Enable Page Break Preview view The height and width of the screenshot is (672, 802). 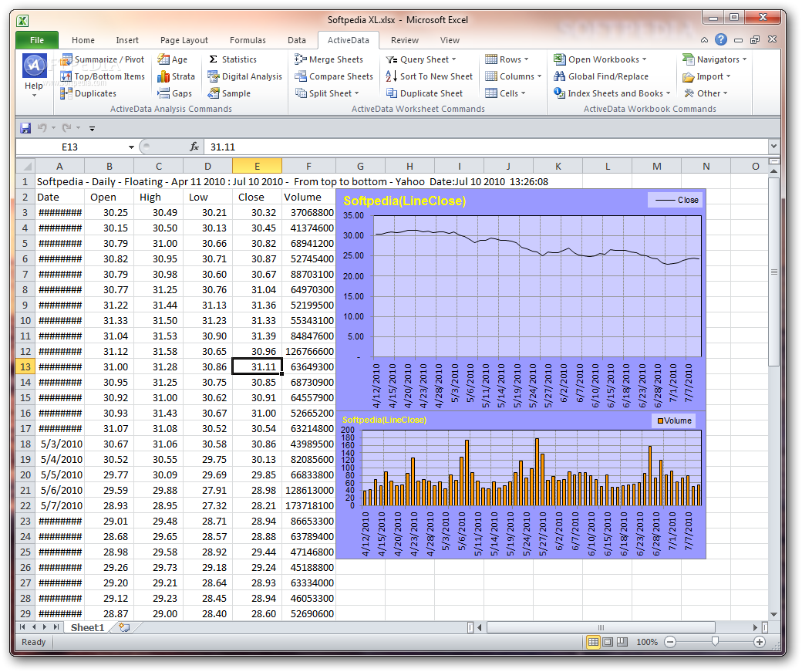(x=622, y=642)
